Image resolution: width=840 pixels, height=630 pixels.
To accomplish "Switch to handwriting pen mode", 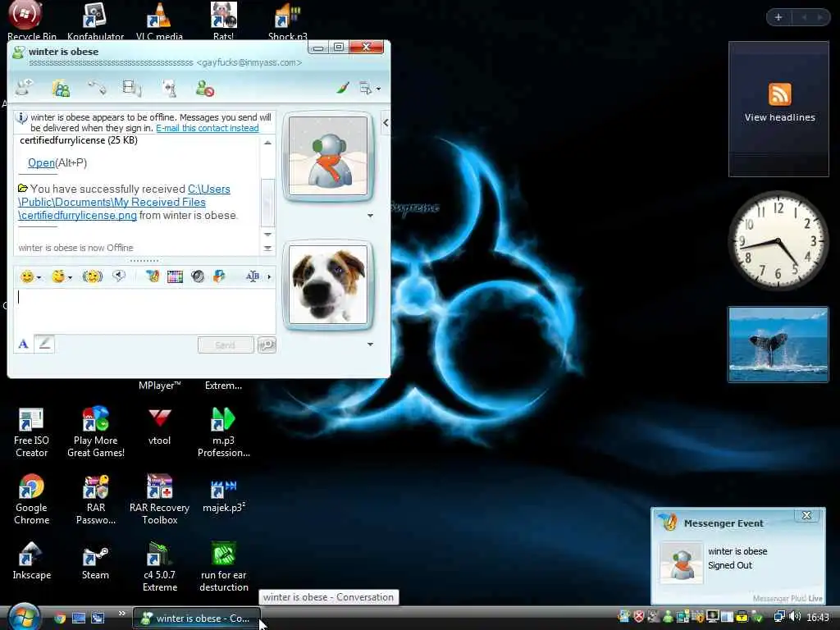I will 44,344.
